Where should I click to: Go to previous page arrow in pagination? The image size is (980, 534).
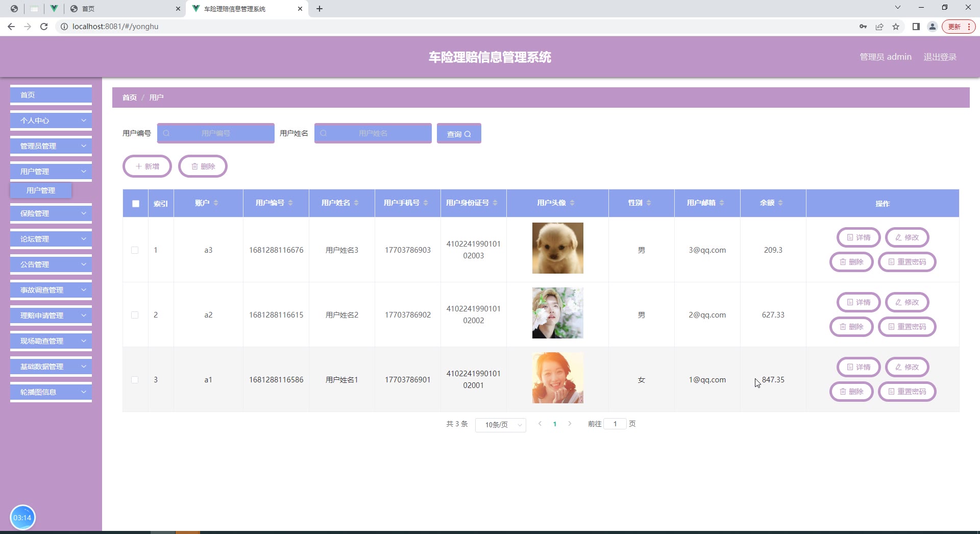click(x=540, y=424)
